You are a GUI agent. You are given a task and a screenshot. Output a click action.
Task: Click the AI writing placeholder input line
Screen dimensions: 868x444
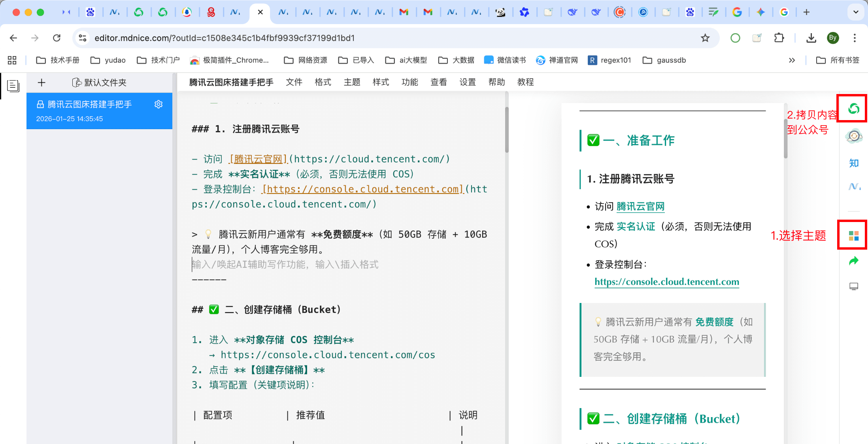tap(285, 264)
